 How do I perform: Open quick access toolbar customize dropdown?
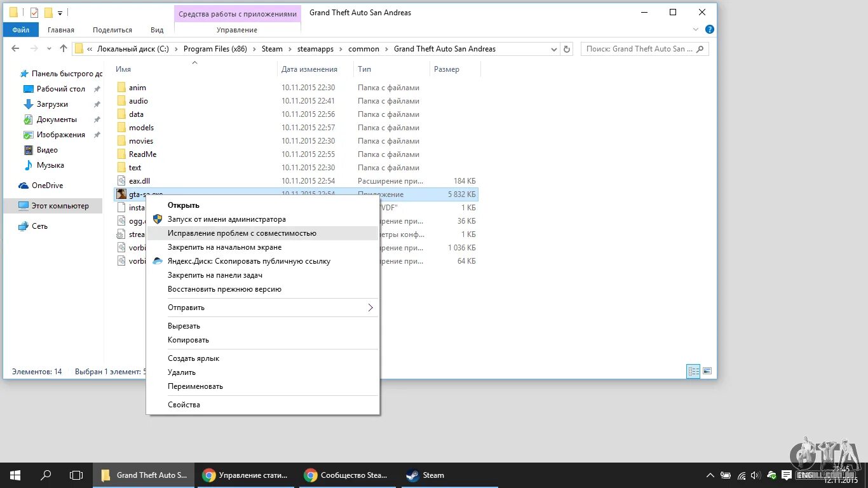tap(60, 13)
